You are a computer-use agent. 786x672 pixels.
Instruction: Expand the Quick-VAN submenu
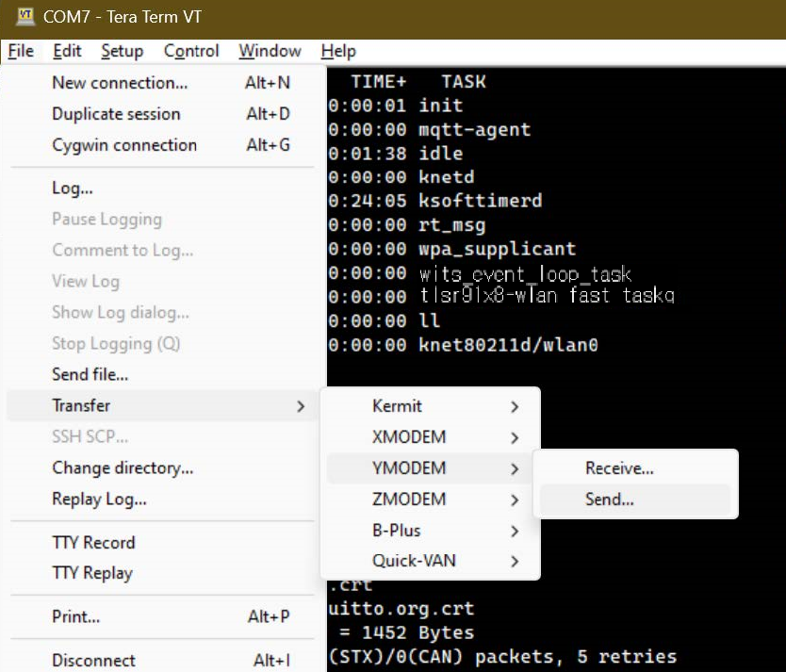(430, 560)
